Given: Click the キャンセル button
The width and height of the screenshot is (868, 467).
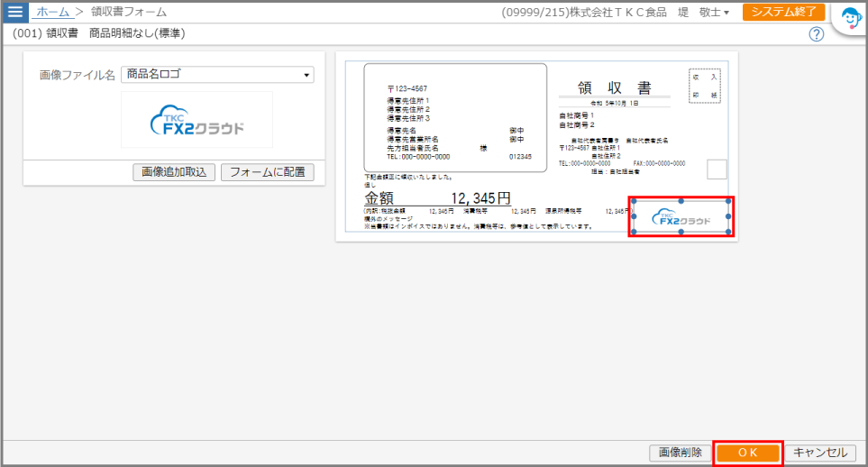Looking at the screenshot, I should coord(820,453).
